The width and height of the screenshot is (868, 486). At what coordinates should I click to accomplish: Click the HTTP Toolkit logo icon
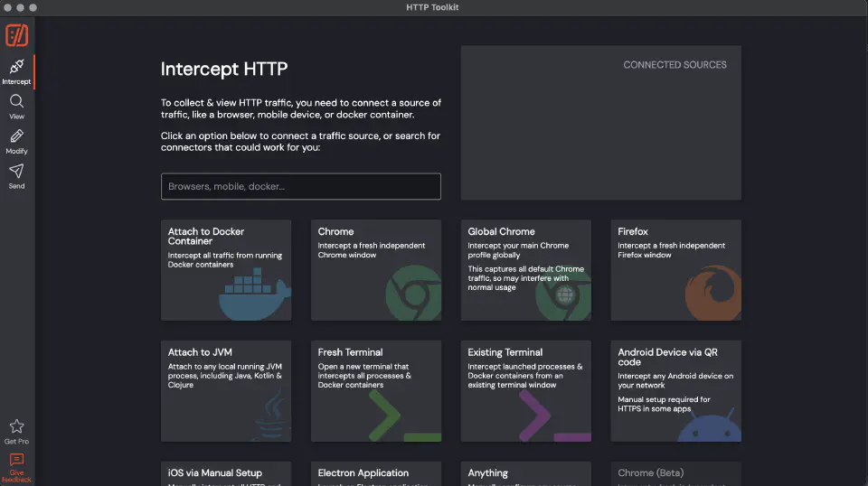16,35
